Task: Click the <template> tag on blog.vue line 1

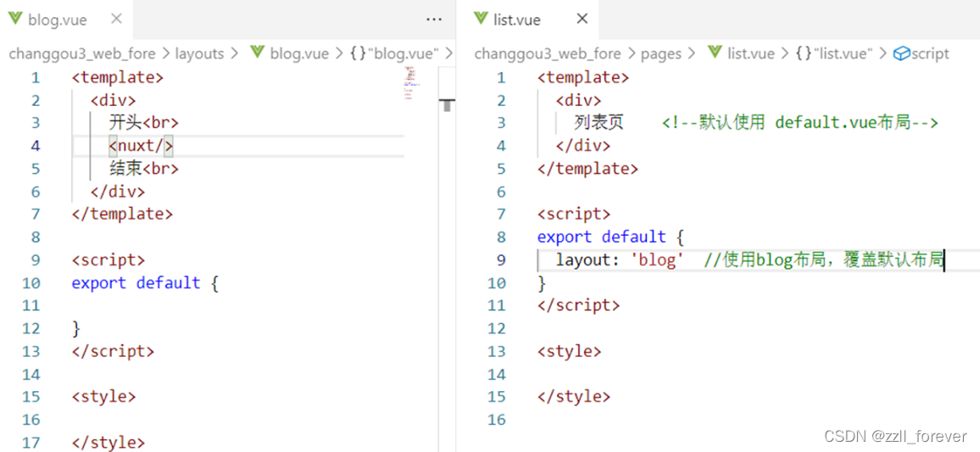Action: (x=118, y=77)
